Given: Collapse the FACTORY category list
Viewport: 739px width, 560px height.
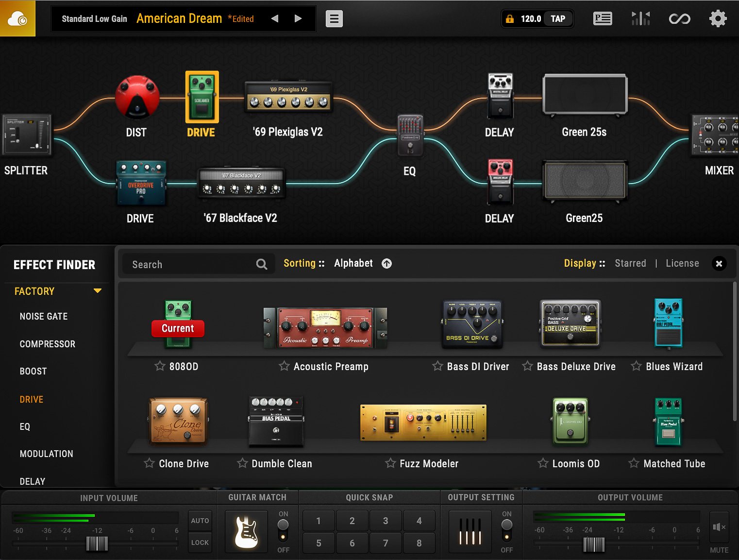Looking at the screenshot, I should [98, 291].
